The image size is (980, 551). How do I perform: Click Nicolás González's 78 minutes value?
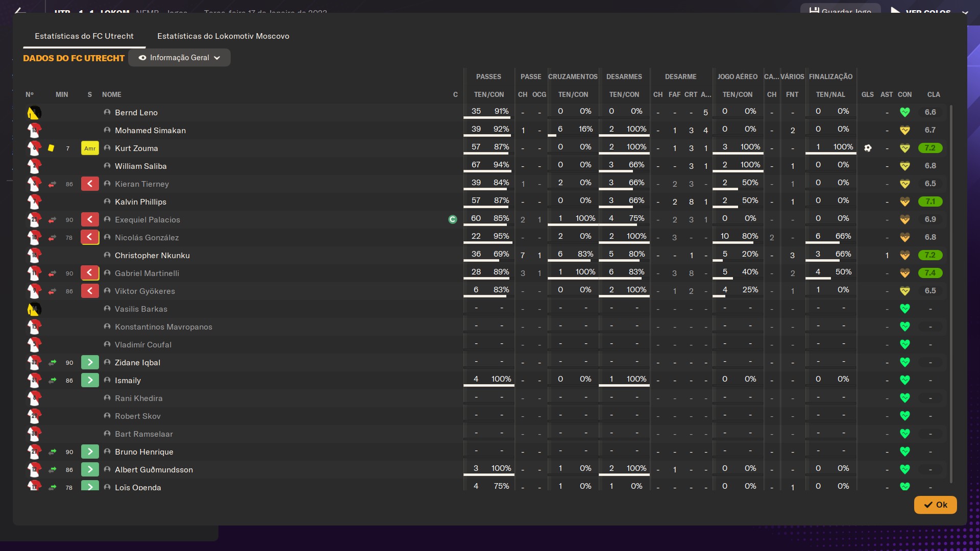point(69,238)
